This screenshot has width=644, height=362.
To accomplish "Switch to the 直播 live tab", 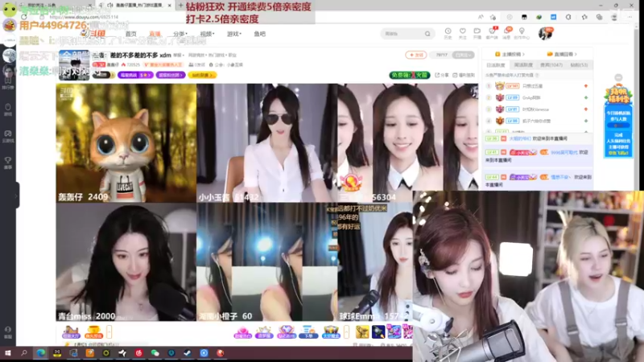I will 155,34.
